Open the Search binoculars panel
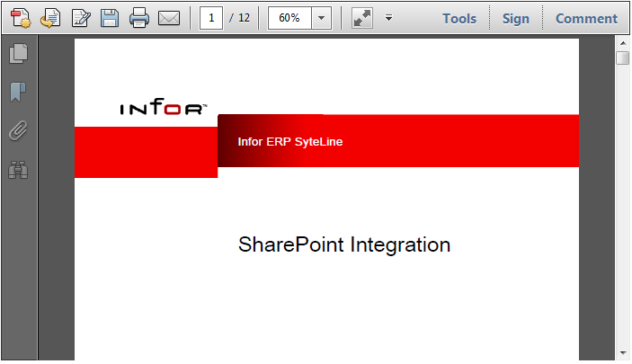Screen dimensions: 632x364 tap(18, 169)
